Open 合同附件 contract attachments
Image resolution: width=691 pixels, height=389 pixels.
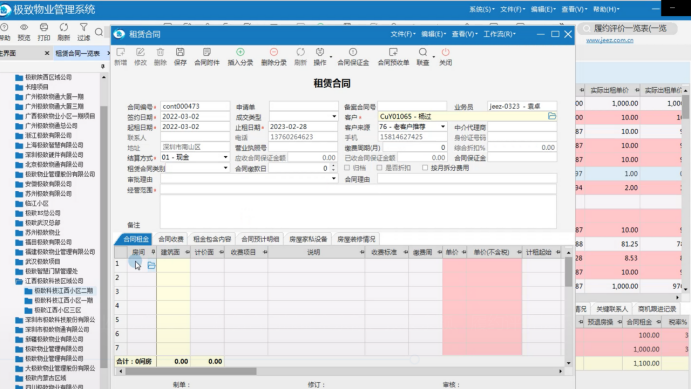coord(207,52)
